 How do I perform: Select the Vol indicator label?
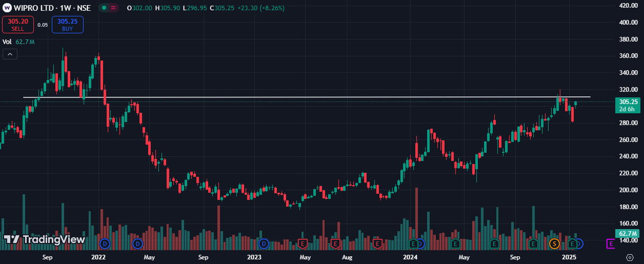[8, 41]
